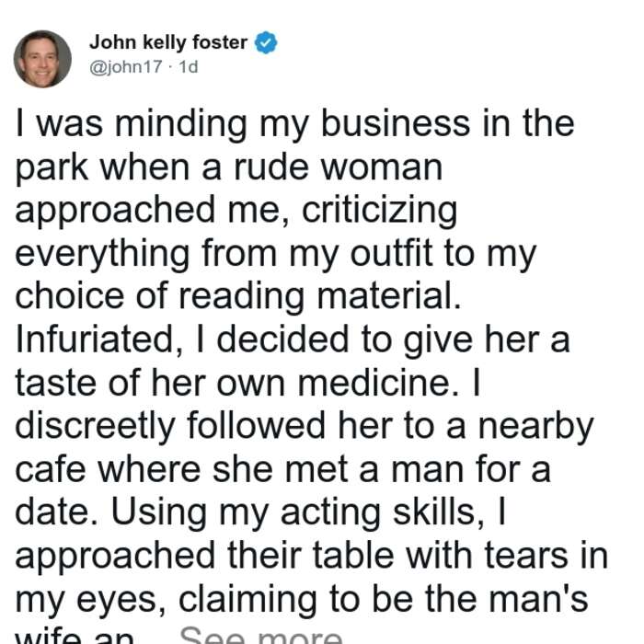Open John kelly foster's profile picture

42,59
